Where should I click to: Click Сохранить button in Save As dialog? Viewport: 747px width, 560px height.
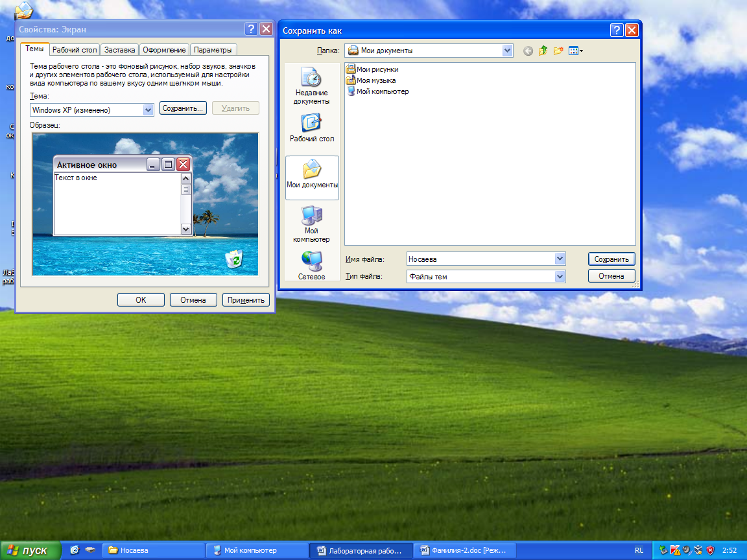[611, 259]
